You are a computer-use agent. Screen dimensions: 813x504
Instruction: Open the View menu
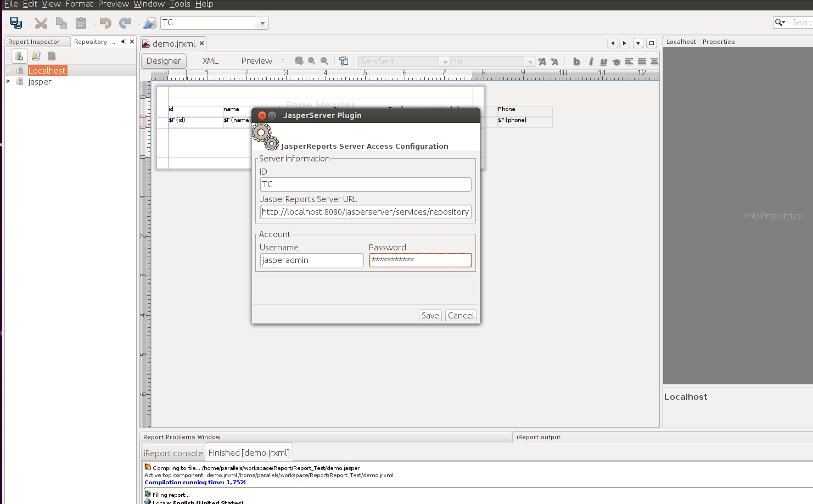tap(52, 4)
